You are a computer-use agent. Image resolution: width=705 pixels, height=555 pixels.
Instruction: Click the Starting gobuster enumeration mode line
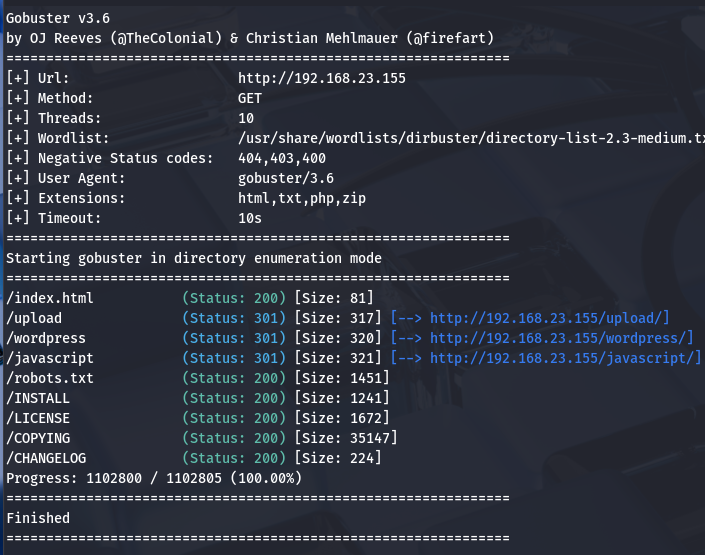[194, 258]
